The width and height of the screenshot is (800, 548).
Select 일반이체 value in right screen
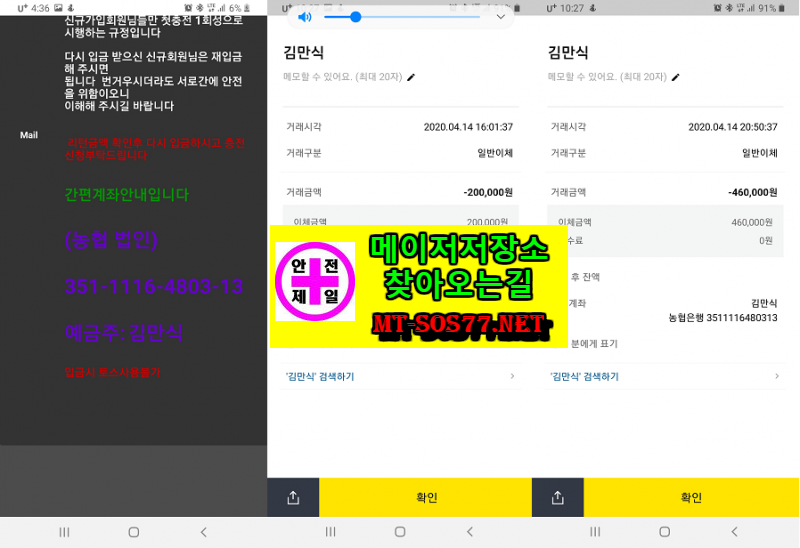[x=760, y=153]
